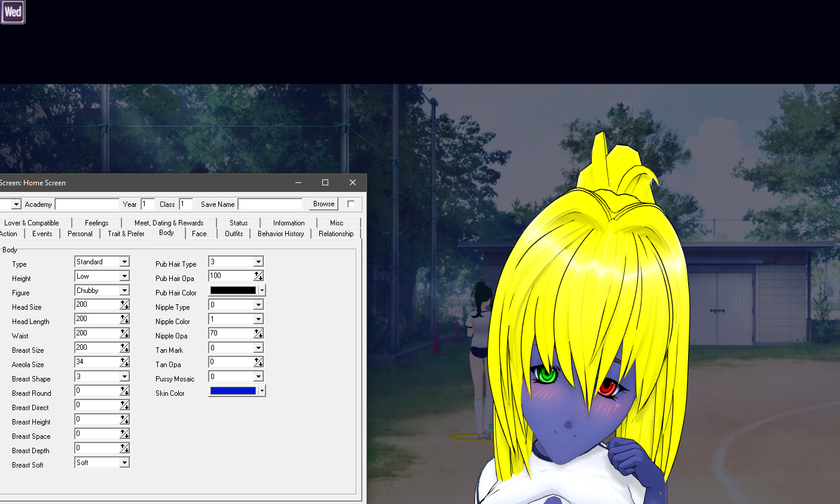Click the Nipple Opa spinner control
The image size is (840, 504).
coord(258,334)
